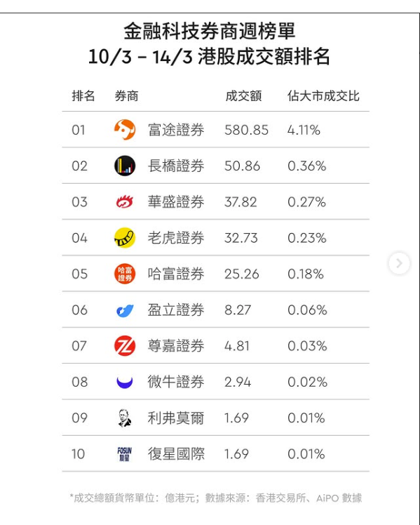
Task: Click the 佔大市成交比 column header
Action: point(323,96)
